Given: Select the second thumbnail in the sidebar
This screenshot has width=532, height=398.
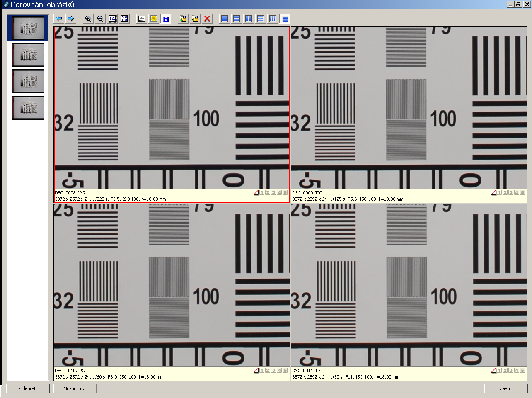Looking at the screenshot, I should [28, 55].
